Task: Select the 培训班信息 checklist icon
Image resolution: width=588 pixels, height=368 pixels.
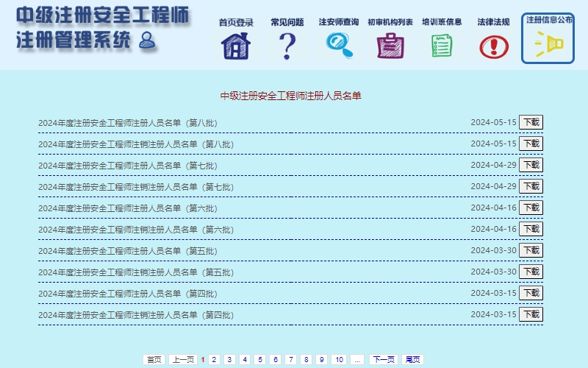Action: coord(442,46)
